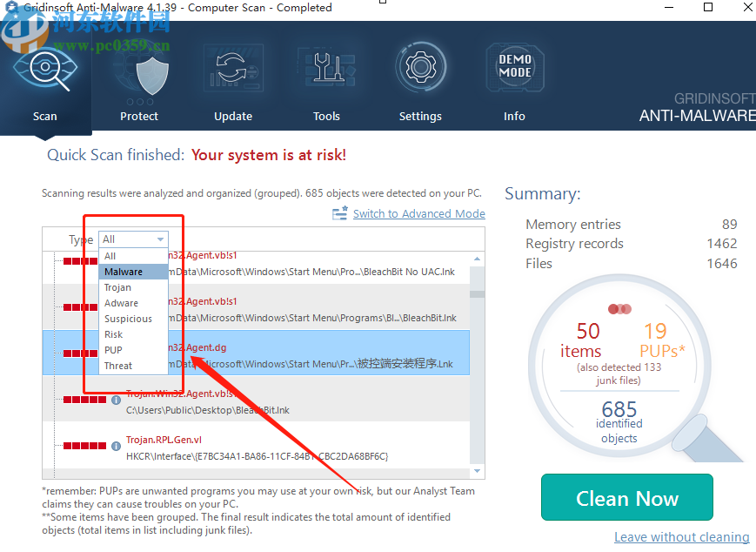
Task: Select C:\Users\Public\Desktop BleachBit.lnk path
Action: pyautogui.click(x=208, y=410)
